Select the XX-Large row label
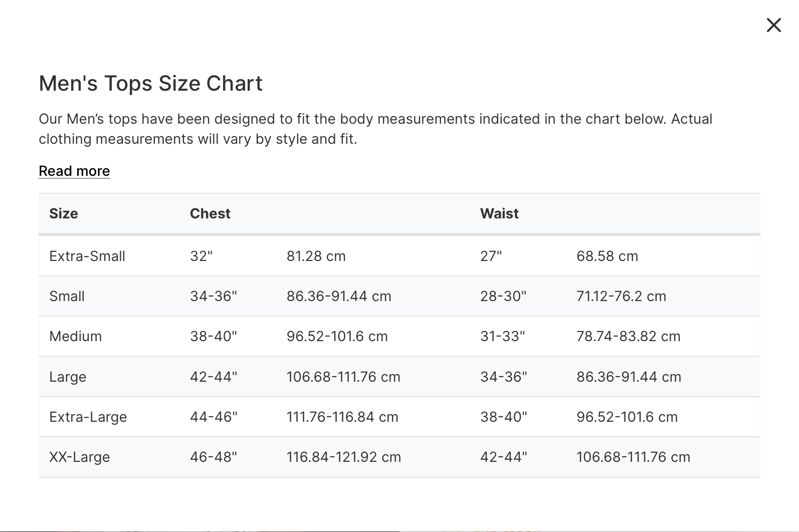The height and width of the screenshot is (532, 799). pyautogui.click(x=79, y=457)
